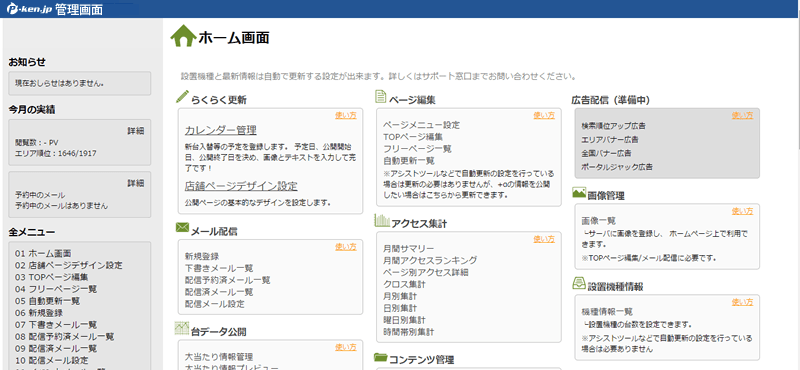Open 日別集計 report
This screenshot has height=370, width=800.
click(400, 308)
